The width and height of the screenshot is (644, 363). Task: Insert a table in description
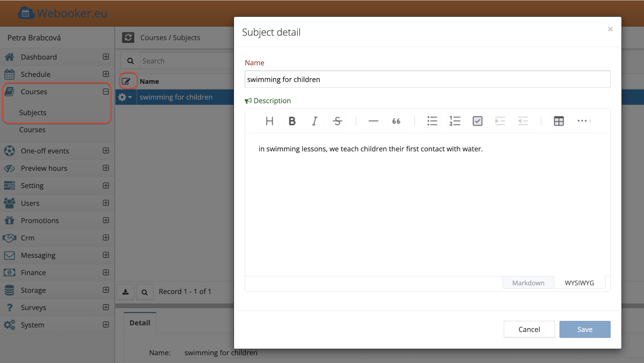[558, 121]
